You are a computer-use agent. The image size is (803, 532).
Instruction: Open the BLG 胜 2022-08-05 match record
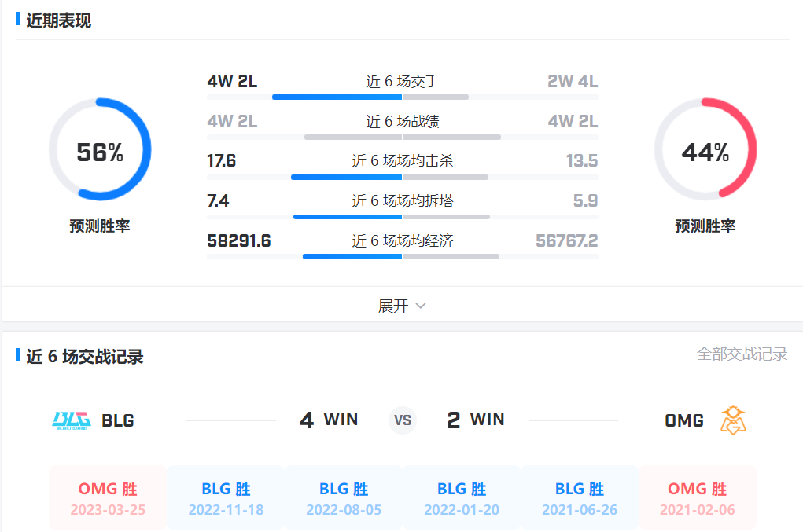[344, 499]
